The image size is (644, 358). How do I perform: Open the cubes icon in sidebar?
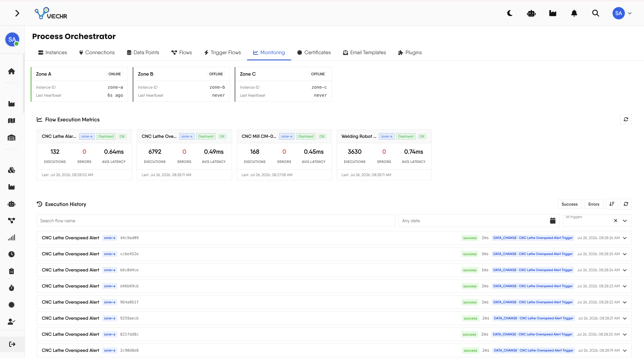11,170
